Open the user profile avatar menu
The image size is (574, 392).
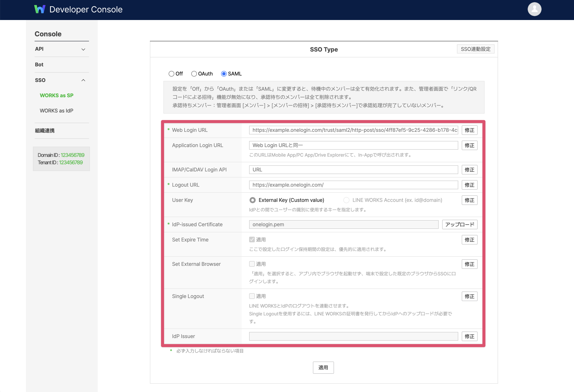[534, 9]
